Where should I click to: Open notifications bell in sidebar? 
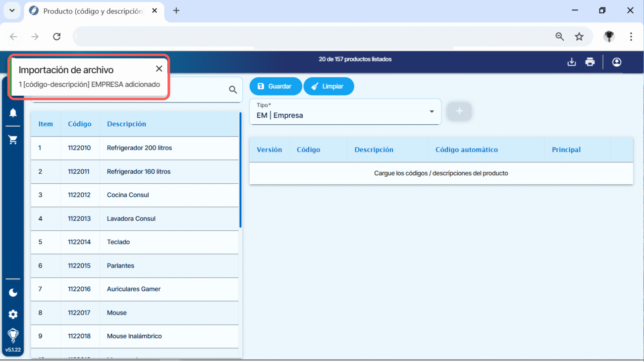click(x=13, y=113)
